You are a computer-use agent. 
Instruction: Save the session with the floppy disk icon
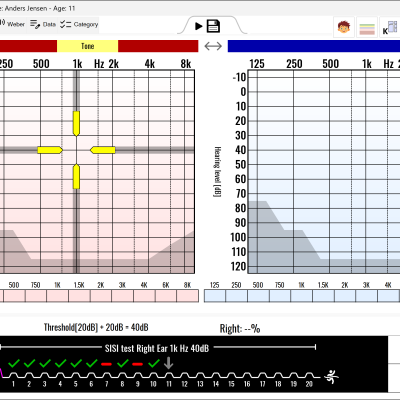(x=213, y=26)
